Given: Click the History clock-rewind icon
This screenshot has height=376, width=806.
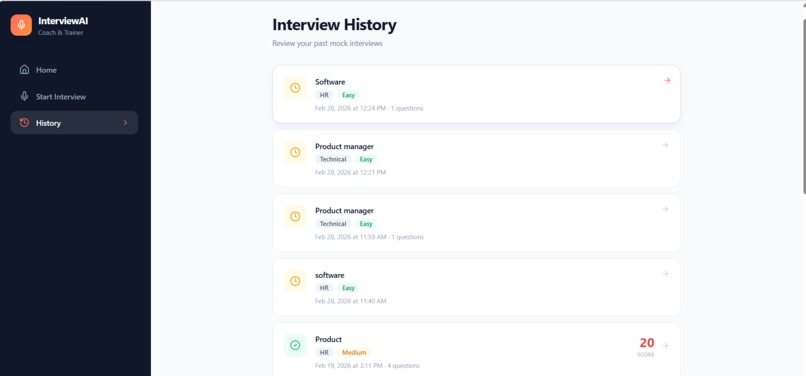Looking at the screenshot, I should tap(24, 123).
